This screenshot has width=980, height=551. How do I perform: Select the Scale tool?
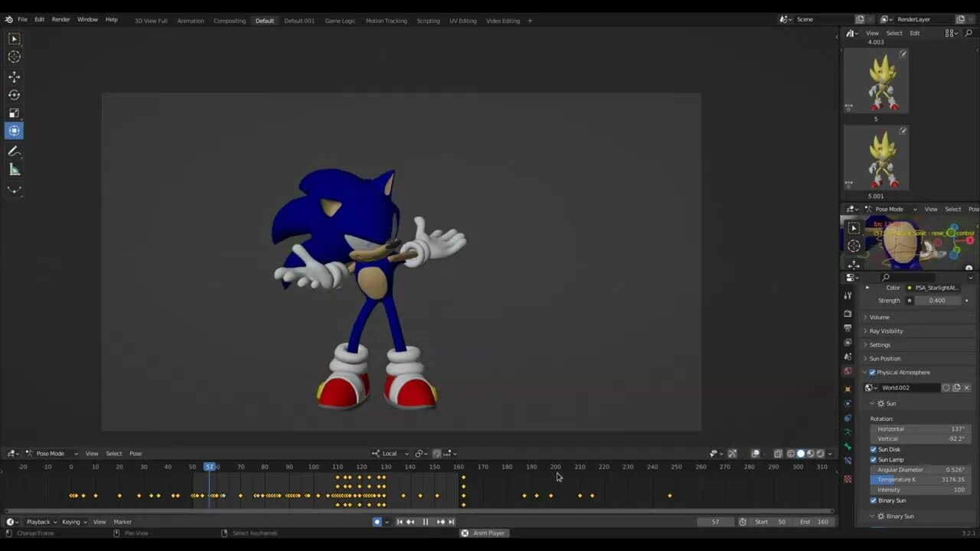click(x=14, y=113)
